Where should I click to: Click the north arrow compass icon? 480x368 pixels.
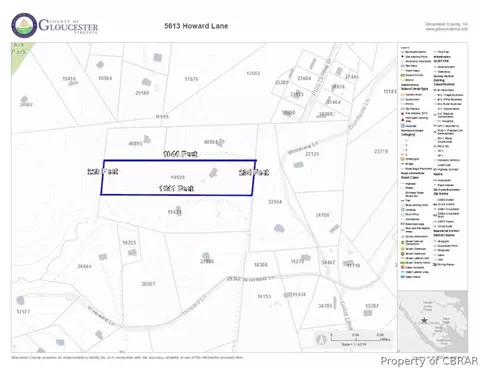[x=321, y=340]
